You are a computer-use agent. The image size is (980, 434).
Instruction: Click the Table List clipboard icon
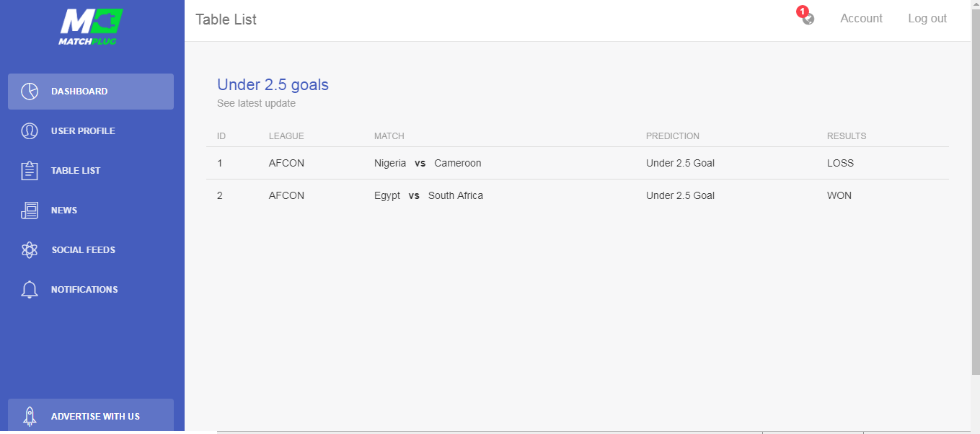pyautogui.click(x=30, y=171)
